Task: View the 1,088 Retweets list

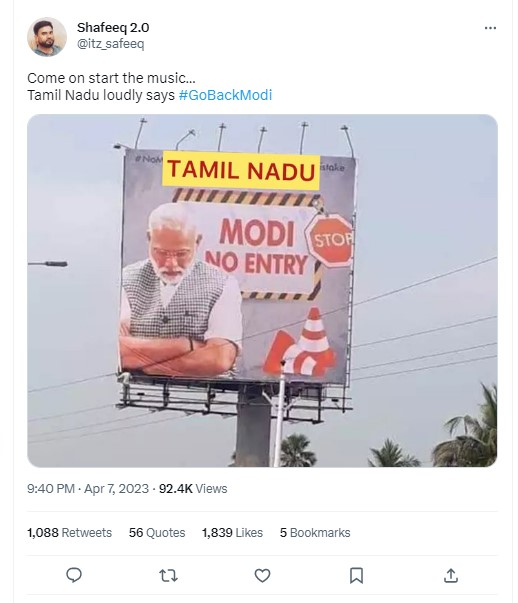Action: point(69,533)
